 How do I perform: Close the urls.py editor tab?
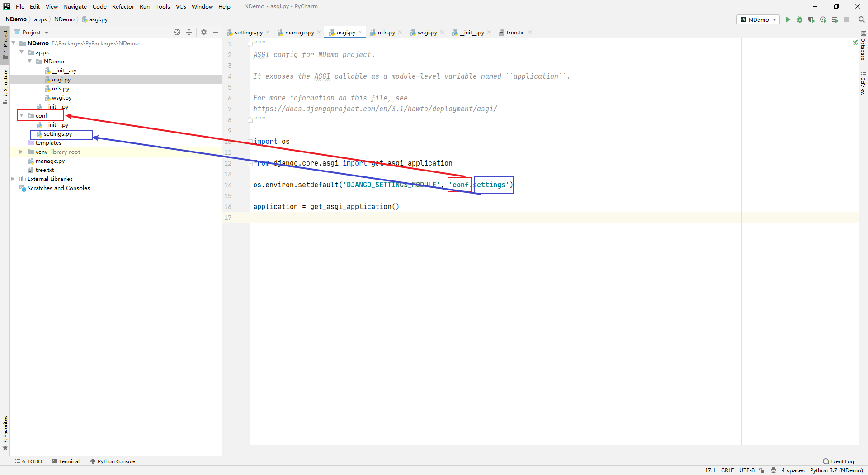(x=401, y=33)
